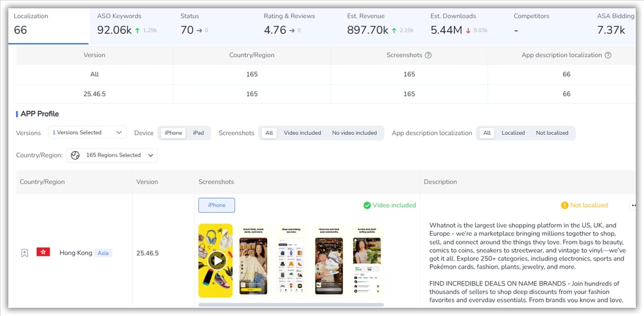Switch Device filter to iPad

click(198, 133)
